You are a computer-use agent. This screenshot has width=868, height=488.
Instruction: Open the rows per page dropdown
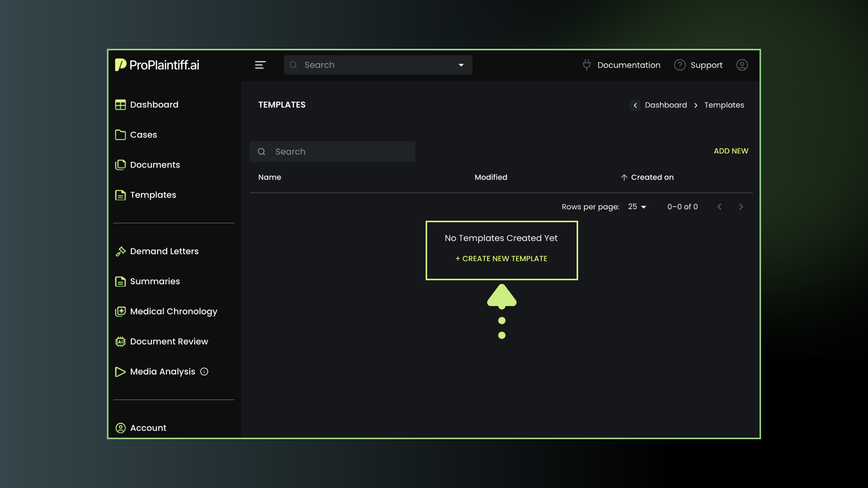637,207
